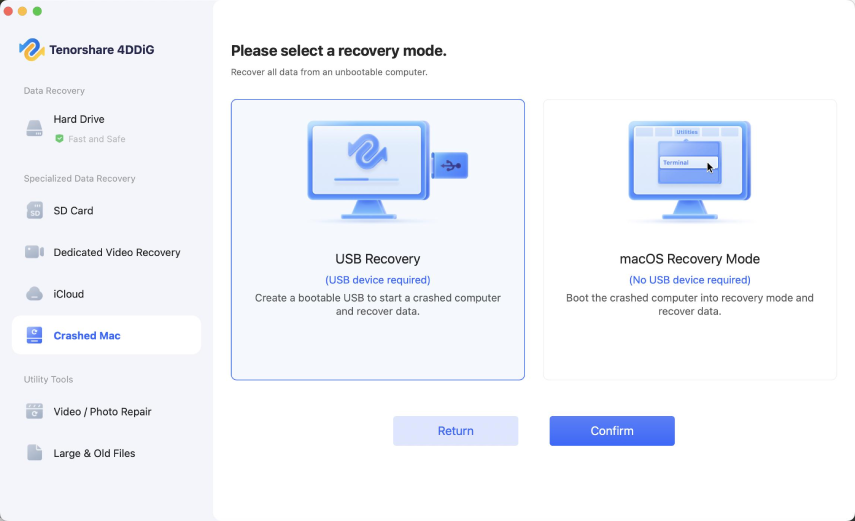The width and height of the screenshot is (855, 521).
Task: Click the Hard Drive icon in sidebar
Action: pos(35,128)
